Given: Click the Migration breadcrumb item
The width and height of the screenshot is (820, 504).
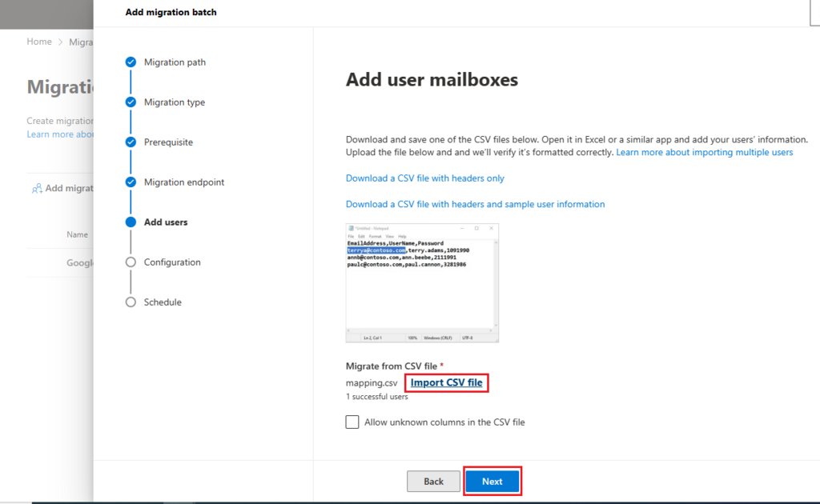Looking at the screenshot, I should [x=80, y=41].
